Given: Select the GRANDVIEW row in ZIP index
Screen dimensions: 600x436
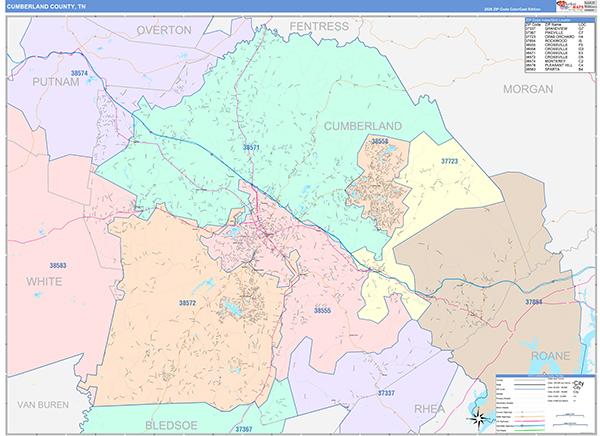Looking at the screenshot, I should tap(554, 29).
